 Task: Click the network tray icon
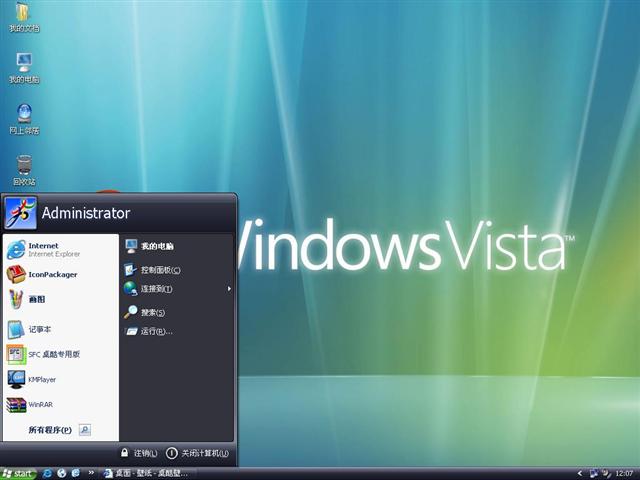(593, 473)
